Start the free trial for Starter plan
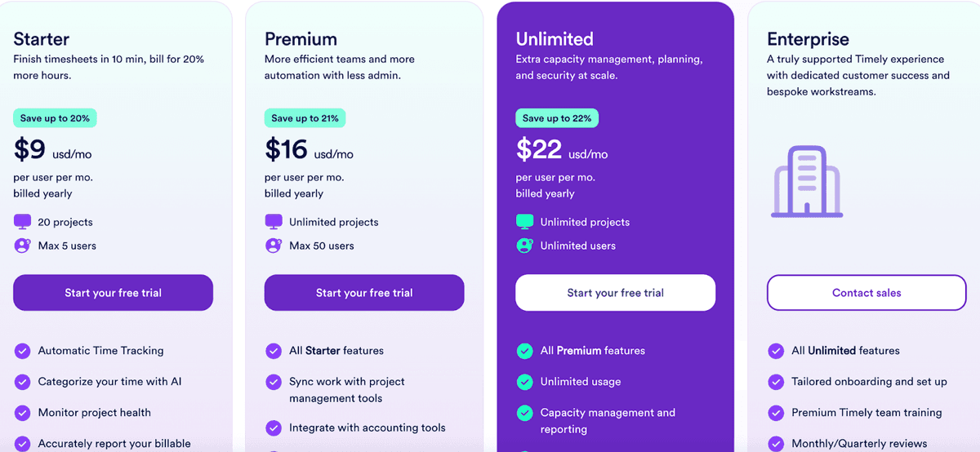This screenshot has height=452, width=980. 113,293
